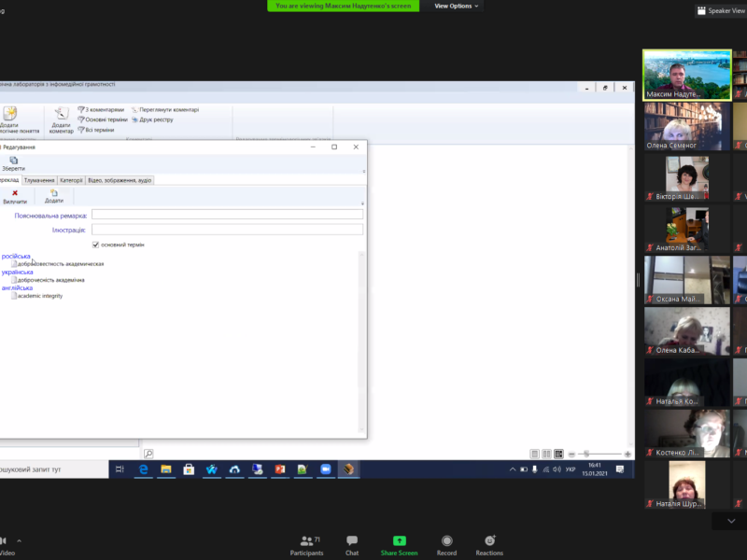
Task: Expand the participant video list down arrow
Action: click(730, 521)
